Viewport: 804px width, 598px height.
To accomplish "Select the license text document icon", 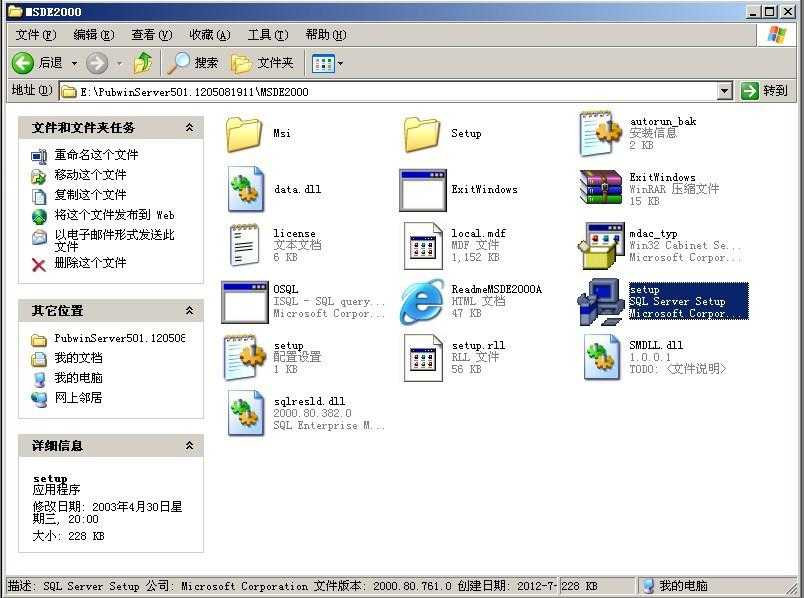I will pyautogui.click(x=244, y=245).
